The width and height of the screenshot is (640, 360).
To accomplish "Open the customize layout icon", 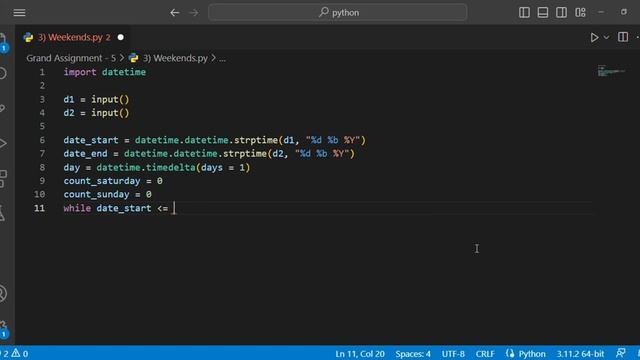I will click(580, 13).
